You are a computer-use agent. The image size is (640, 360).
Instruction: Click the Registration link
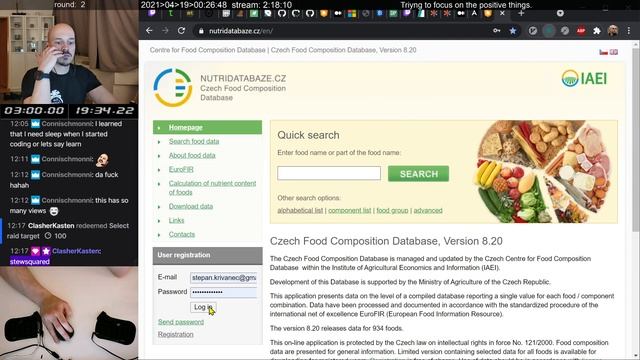tap(176, 334)
